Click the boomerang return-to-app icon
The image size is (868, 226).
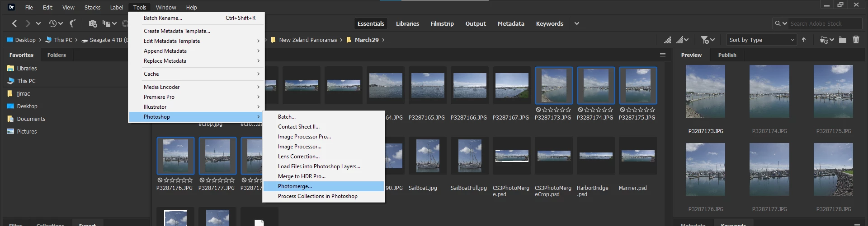point(73,23)
